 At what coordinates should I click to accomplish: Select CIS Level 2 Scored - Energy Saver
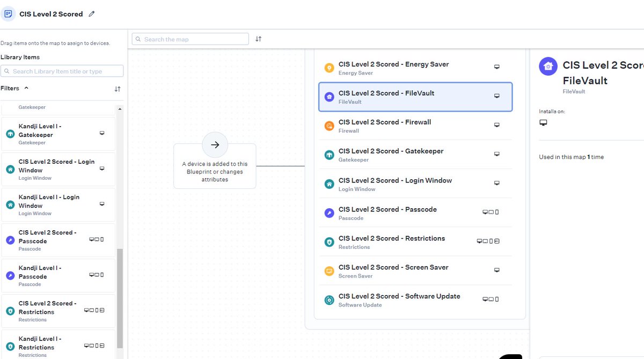click(x=416, y=68)
